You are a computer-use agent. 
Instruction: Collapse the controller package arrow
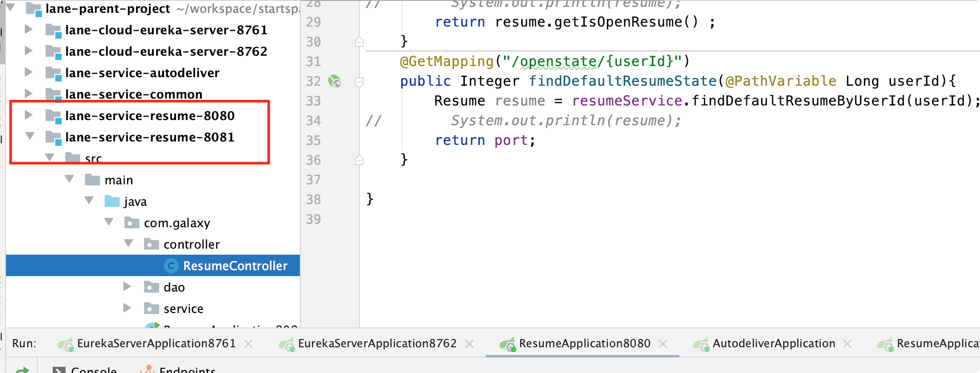pos(128,243)
